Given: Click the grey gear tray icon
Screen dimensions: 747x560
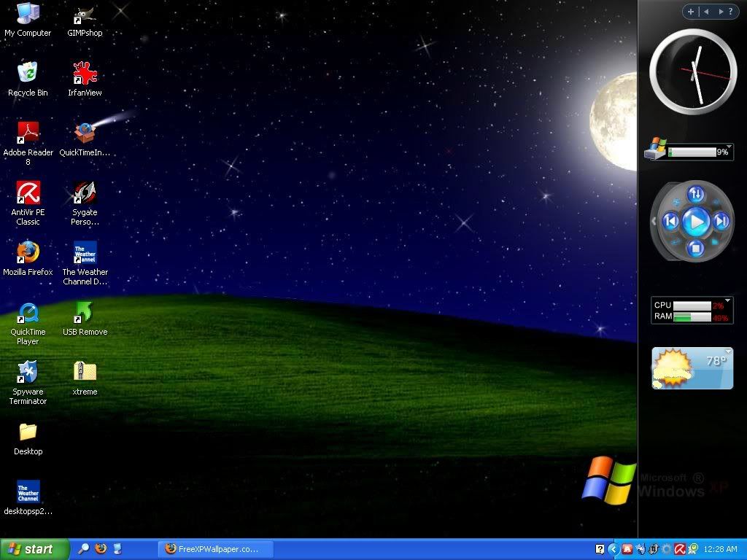Looking at the screenshot, I should (x=667, y=549).
